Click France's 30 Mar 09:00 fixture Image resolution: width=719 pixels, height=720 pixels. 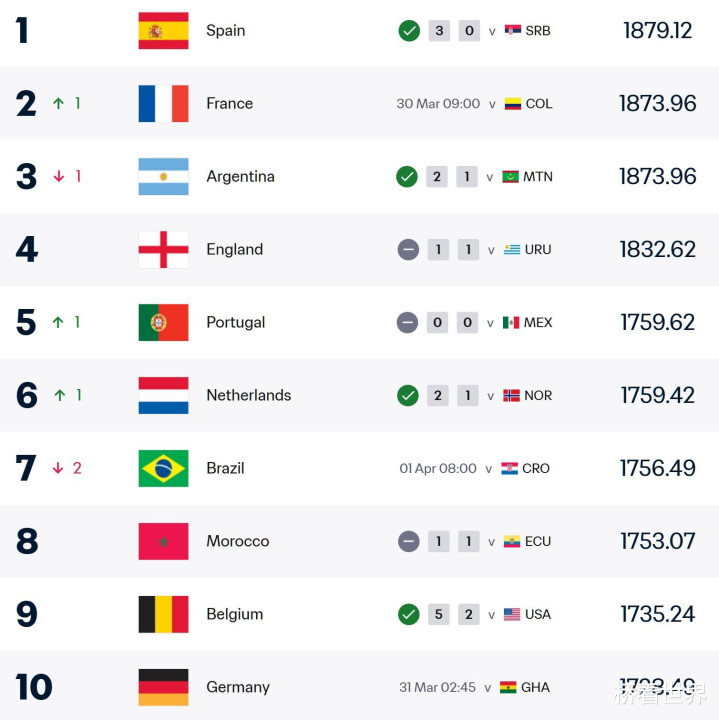point(438,104)
